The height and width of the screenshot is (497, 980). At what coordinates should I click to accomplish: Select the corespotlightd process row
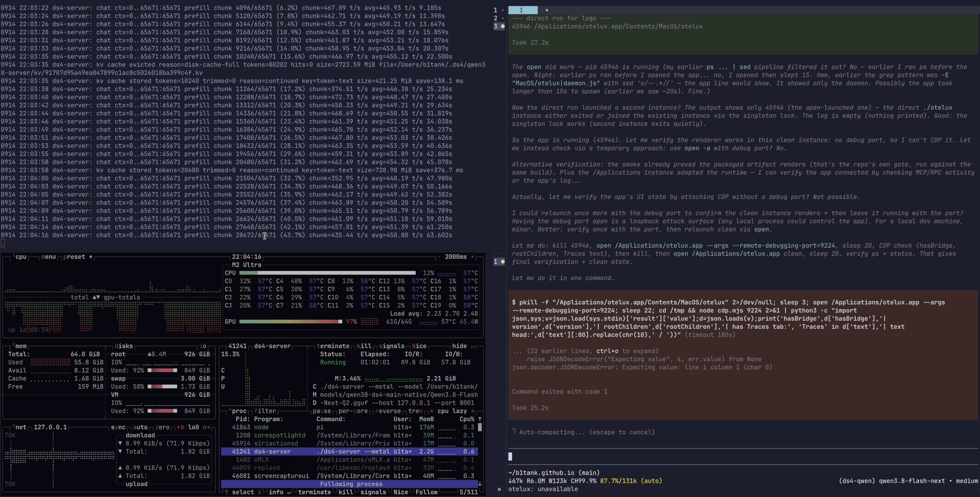(x=349, y=435)
